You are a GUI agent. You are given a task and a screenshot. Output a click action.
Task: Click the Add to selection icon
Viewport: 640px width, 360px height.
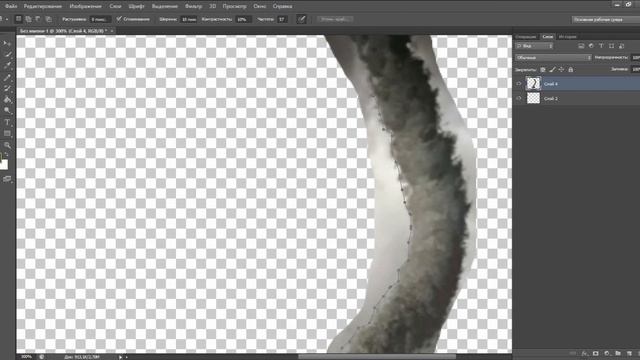[x=28, y=19]
